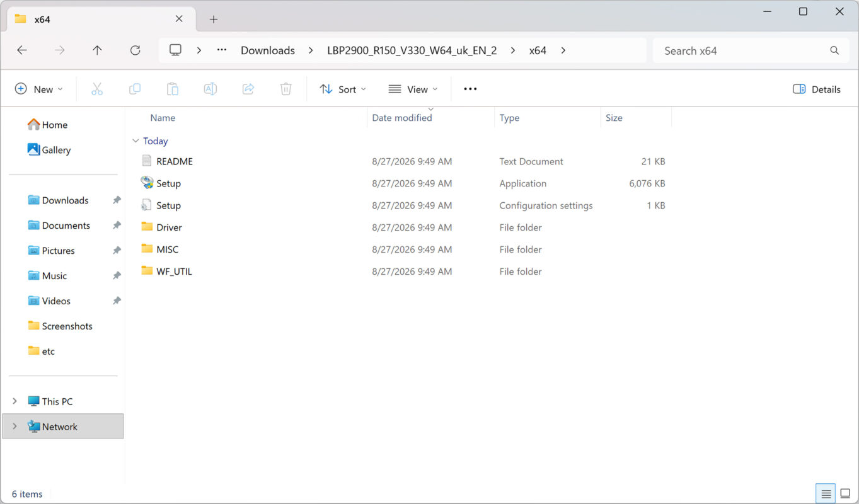This screenshot has height=504, width=859.
Task: Open chevron after LBP2900_R150_V330_W64_uk_EN_2 breadcrumb
Action: (x=513, y=50)
